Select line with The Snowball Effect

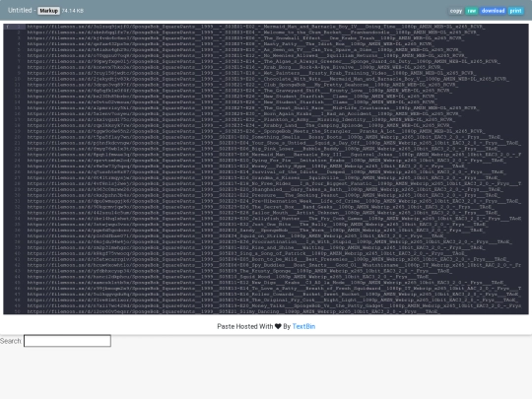tap(245, 38)
